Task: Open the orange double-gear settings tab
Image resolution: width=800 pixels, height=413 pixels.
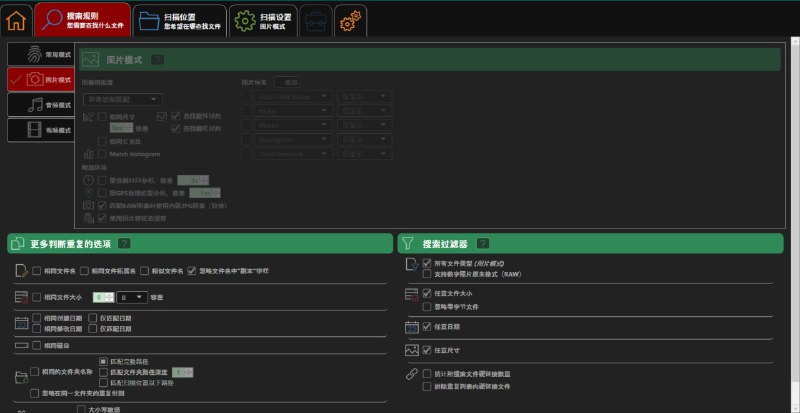Action: 350,21
